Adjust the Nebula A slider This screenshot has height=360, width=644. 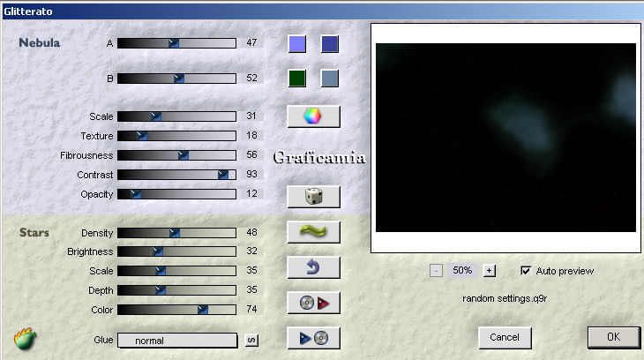[176, 43]
